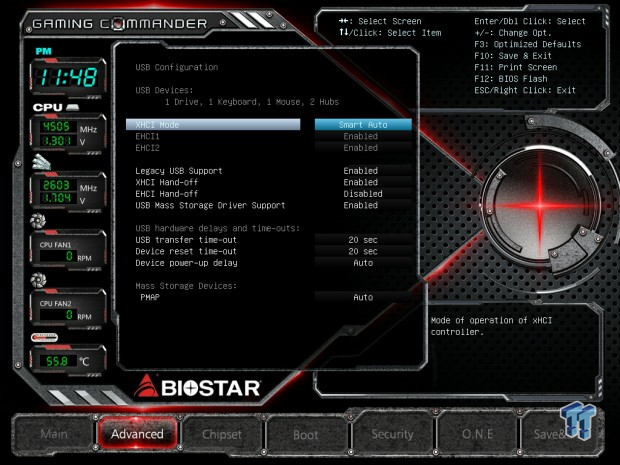The image size is (620, 465).
Task: Click the Gaming Commander title logo
Action: (x=119, y=24)
